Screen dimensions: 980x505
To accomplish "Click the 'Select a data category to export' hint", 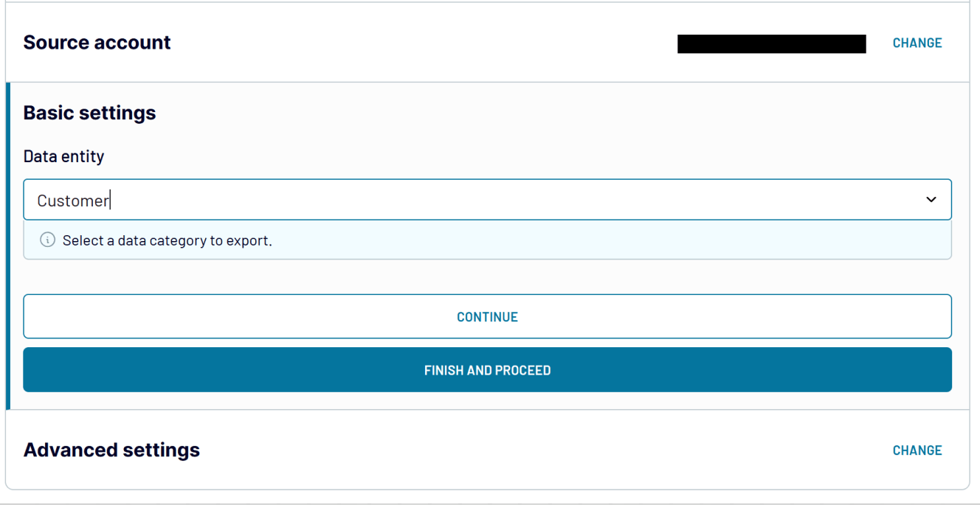I will click(168, 241).
